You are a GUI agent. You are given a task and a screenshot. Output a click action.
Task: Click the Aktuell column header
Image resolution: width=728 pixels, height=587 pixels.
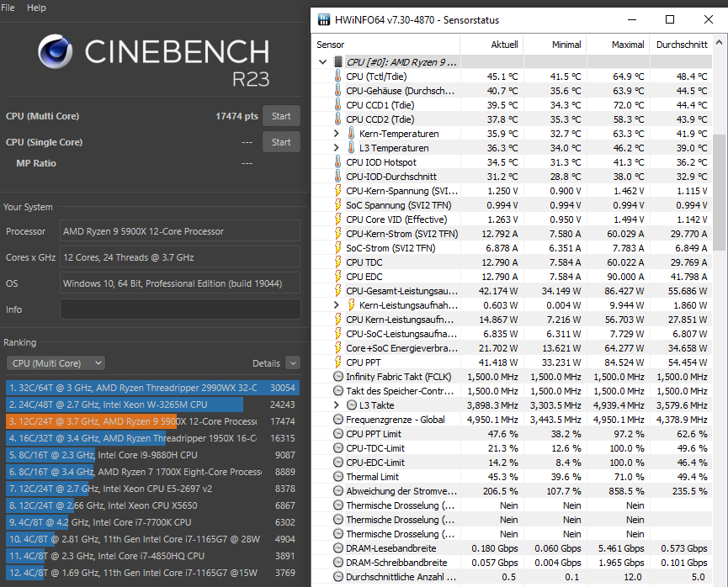coord(492,45)
